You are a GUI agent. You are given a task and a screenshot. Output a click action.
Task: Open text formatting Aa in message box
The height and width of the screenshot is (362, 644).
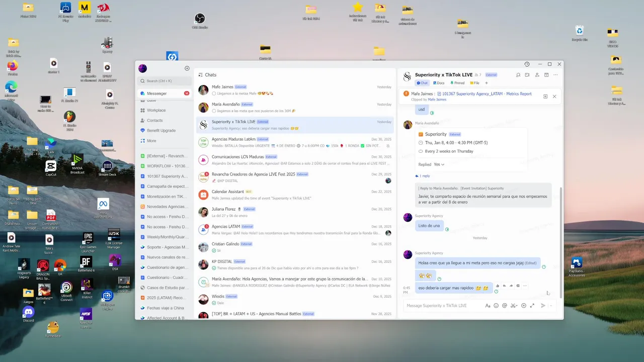pos(488,306)
